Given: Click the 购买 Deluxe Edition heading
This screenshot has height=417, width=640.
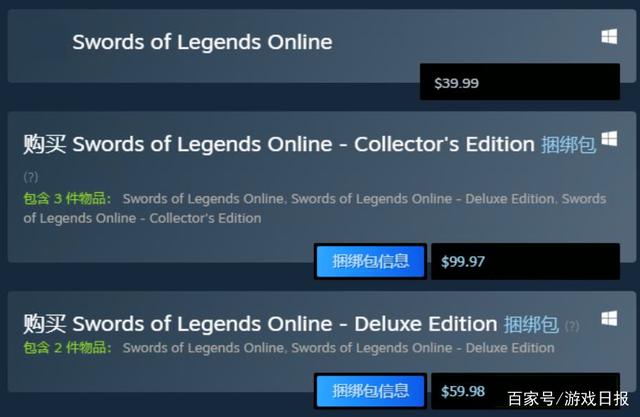Looking at the screenshot, I should coord(260,324).
